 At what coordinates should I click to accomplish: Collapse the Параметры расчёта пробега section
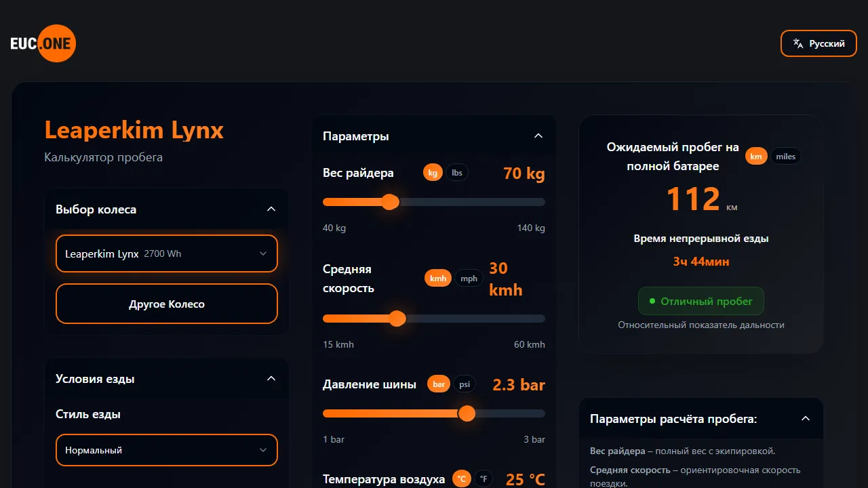tap(806, 418)
